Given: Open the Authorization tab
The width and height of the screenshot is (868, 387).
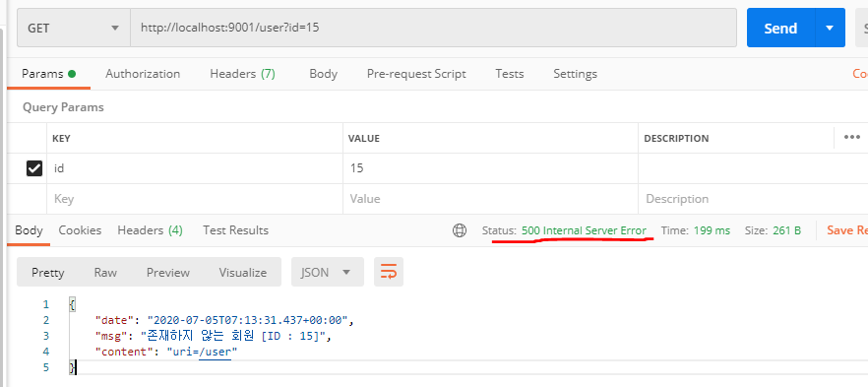Looking at the screenshot, I should (x=143, y=74).
